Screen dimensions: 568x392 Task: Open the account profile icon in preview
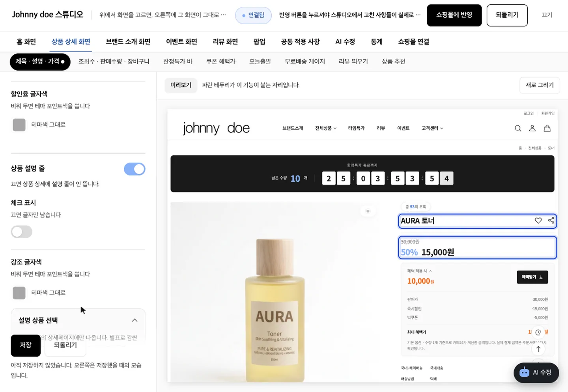532,128
